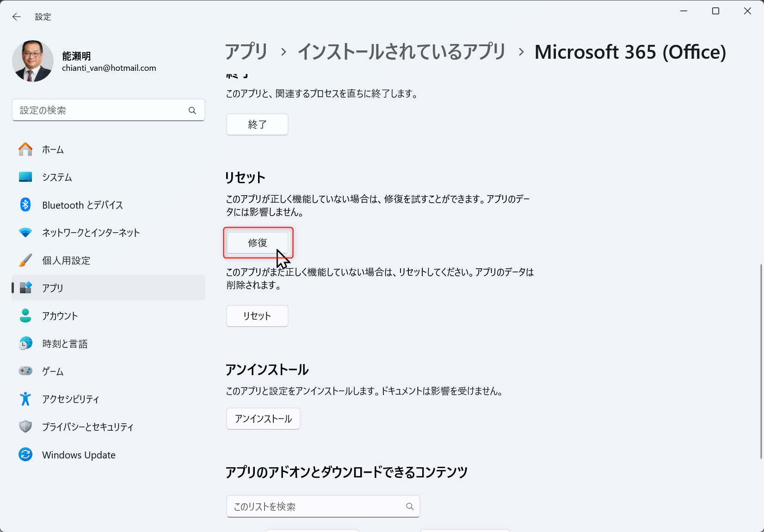Click the リセット button

[x=257, y=316]
